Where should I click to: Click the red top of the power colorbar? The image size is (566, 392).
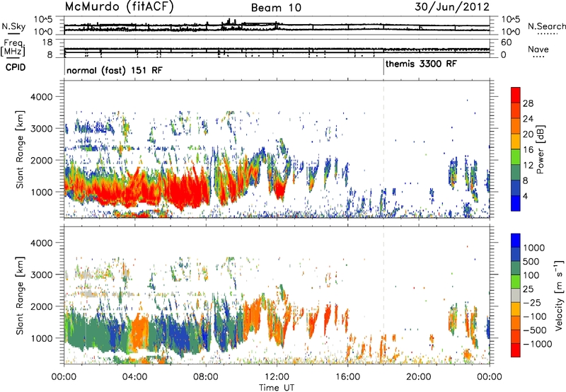point(516,95)
